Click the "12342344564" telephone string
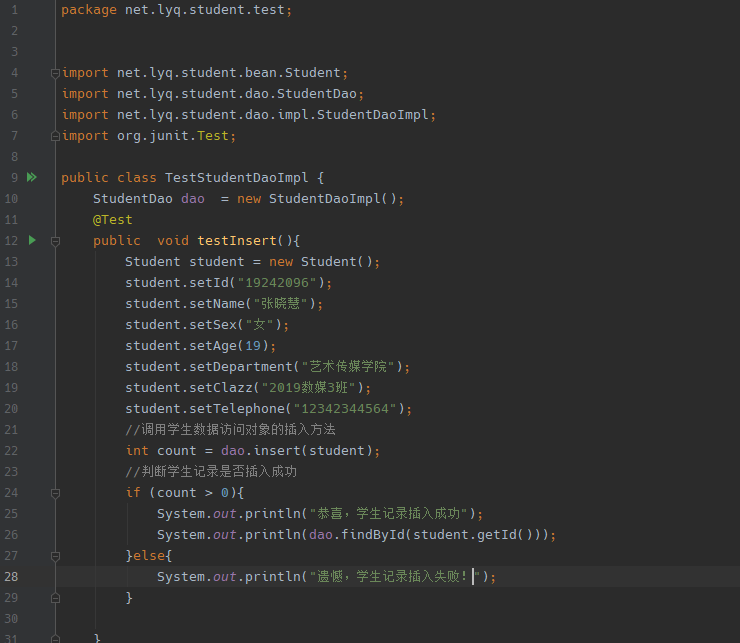This screenshot has width=740, height=643. 345,408
